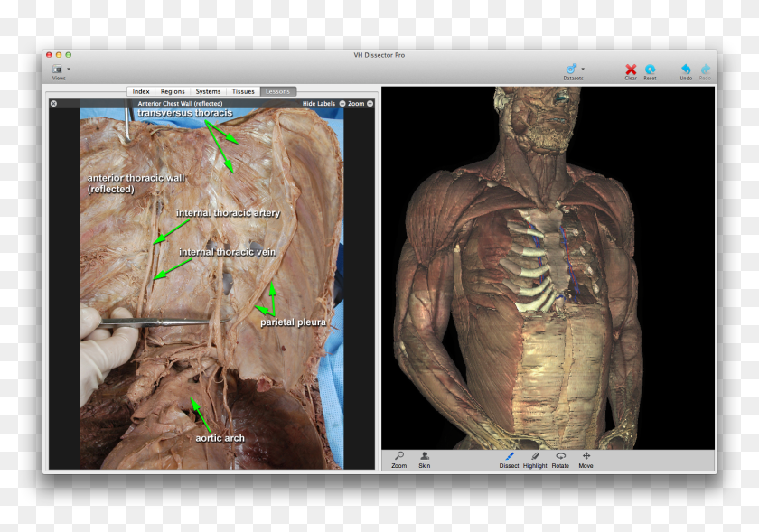Click the internal thoracic artery label
The image size is (759, 532).
click(228, 213)
